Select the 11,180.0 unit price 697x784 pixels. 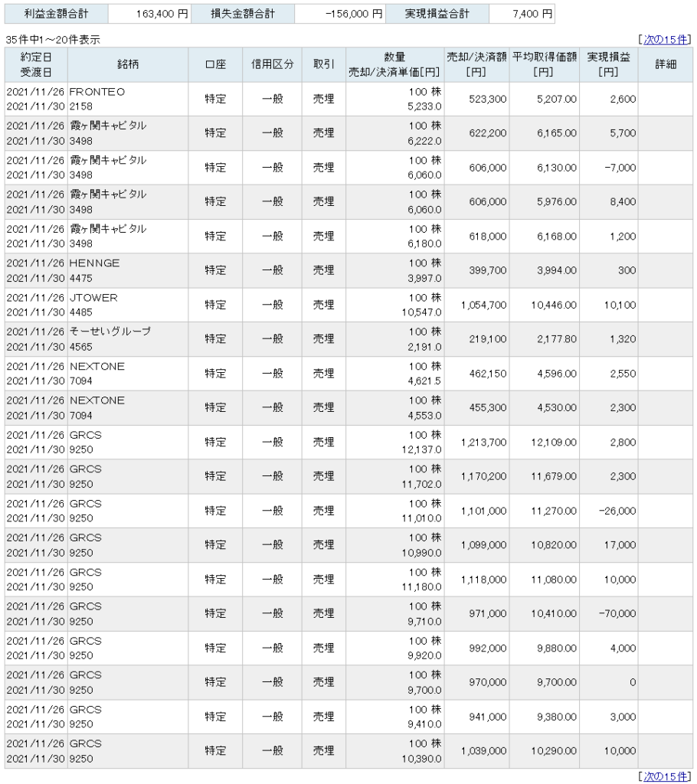point(422,587)
